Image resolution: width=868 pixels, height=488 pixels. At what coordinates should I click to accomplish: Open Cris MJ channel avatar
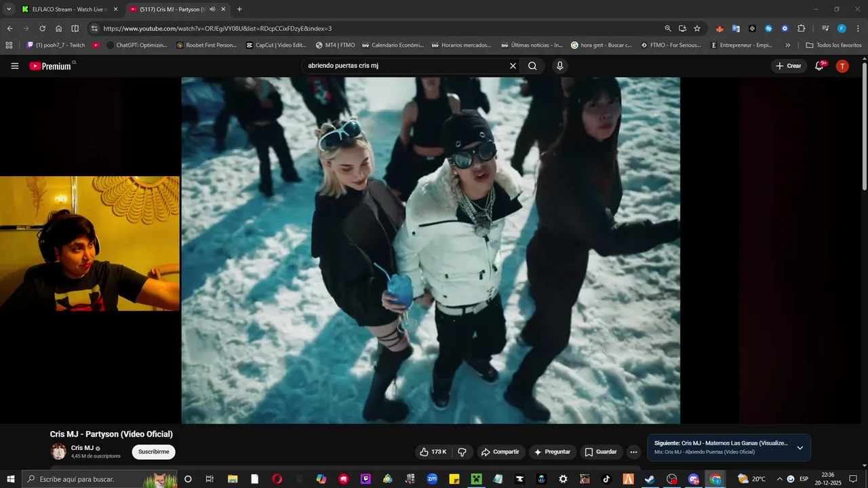[59, 451]
